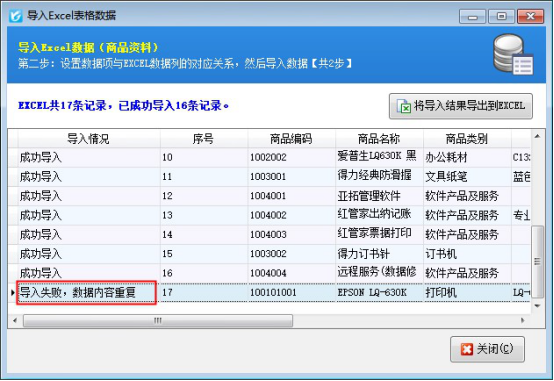554x381 pixels.
Task: Click the database icon in blue header
Action: (x=513, y=54)
